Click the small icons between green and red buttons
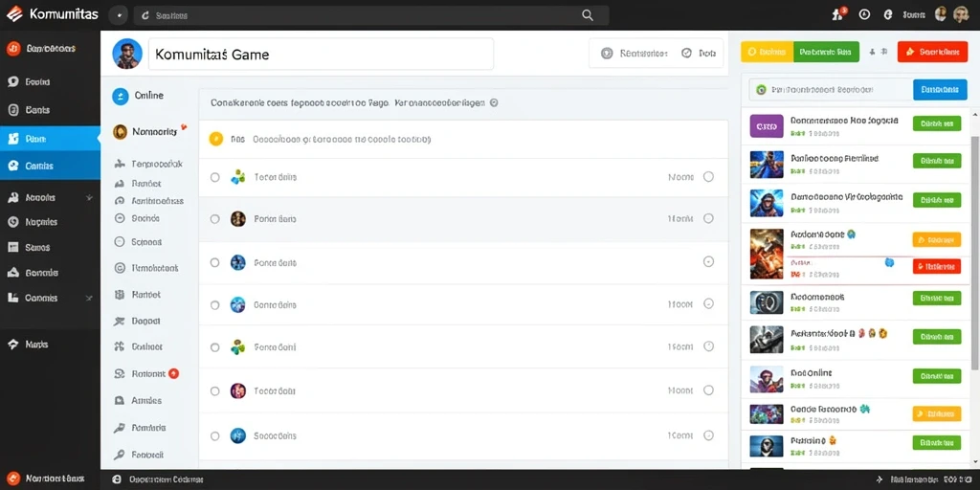The image size is (980, 490). pos(878,53)
